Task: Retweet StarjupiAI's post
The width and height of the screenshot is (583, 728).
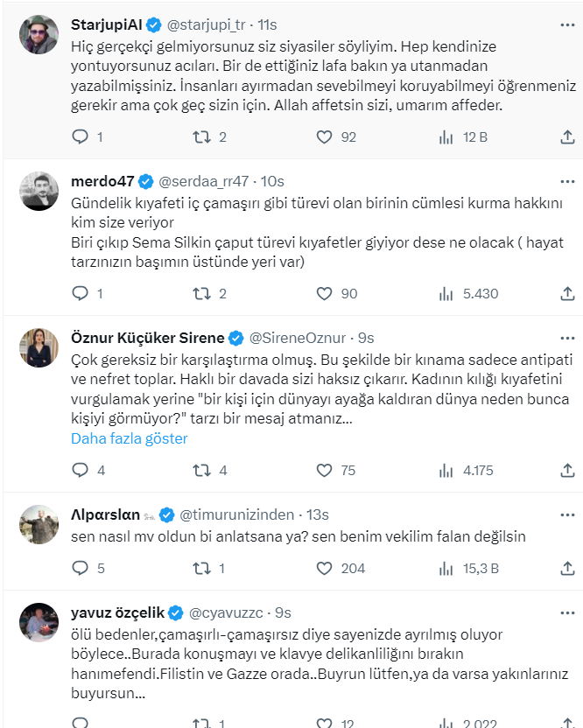Action: [201, 136]
